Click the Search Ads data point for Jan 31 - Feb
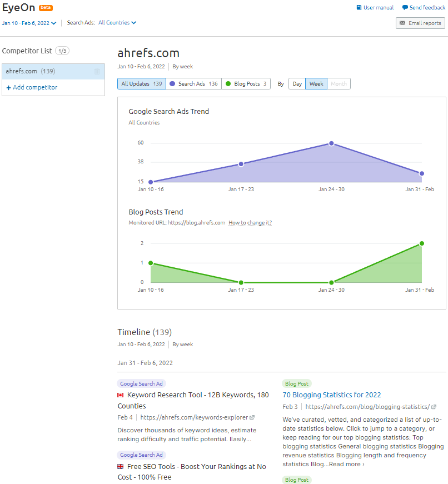Image resolution: width=448 pixels, height=484 pixels. click(x=422, y=173)
